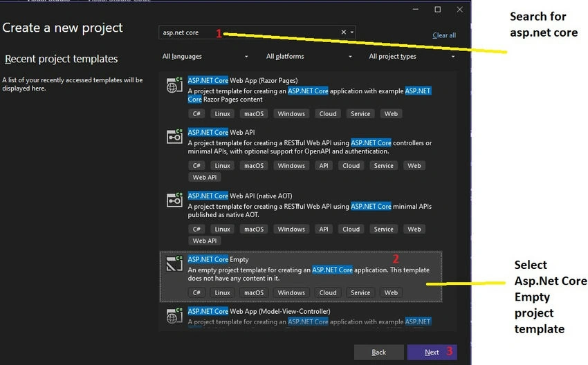Click the Back button
This screenshot has height=365, width=588.
click(379, 353)
